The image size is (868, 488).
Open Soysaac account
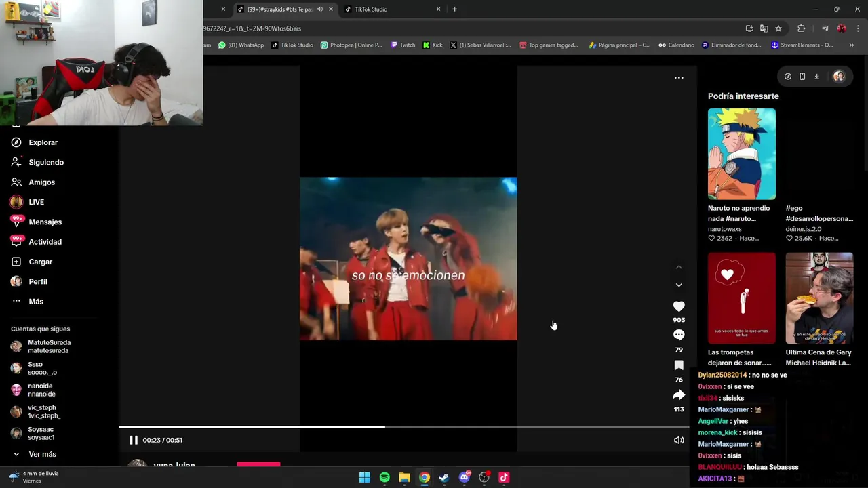41,433
